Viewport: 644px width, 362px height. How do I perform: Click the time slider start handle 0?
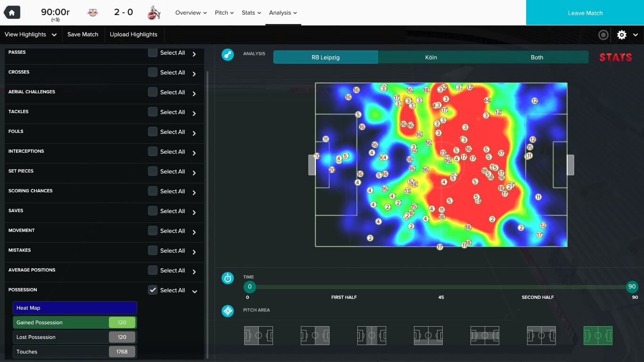249,287
